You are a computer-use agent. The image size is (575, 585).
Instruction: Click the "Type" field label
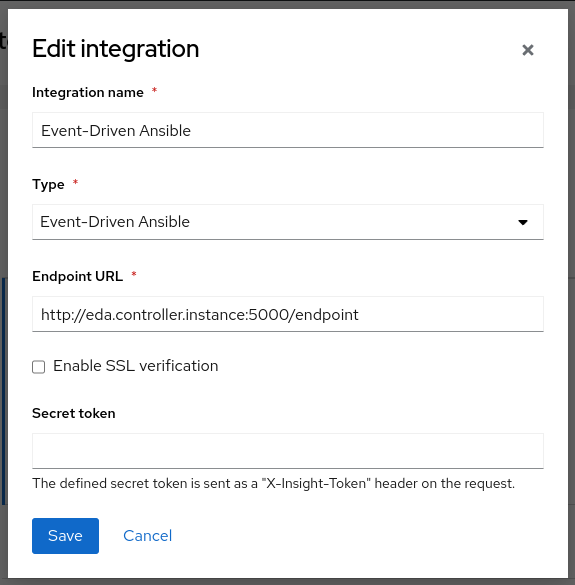click(x=48, y=184)
